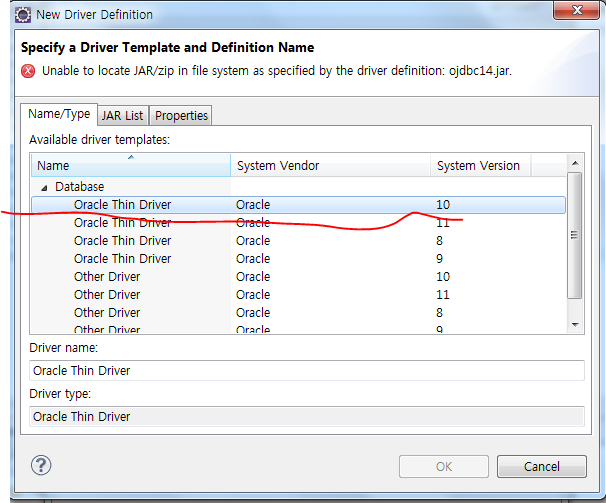Select Other Driver version 10 row

coord(298,277)
